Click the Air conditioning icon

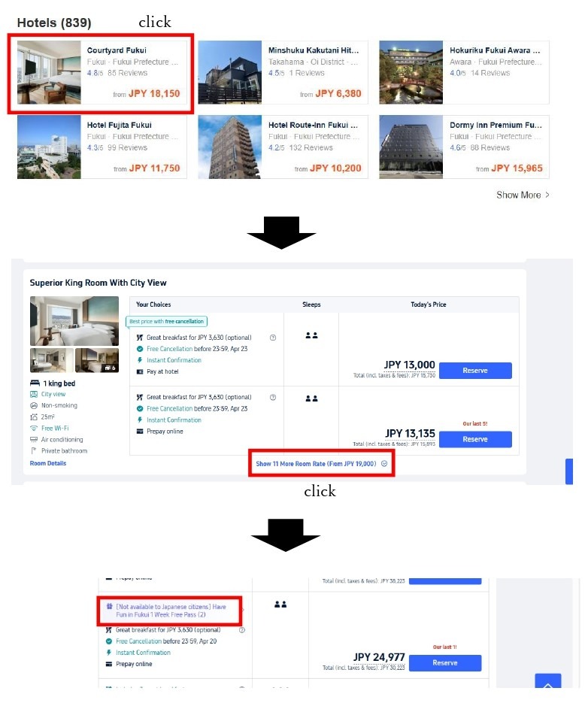click(34, 440)
